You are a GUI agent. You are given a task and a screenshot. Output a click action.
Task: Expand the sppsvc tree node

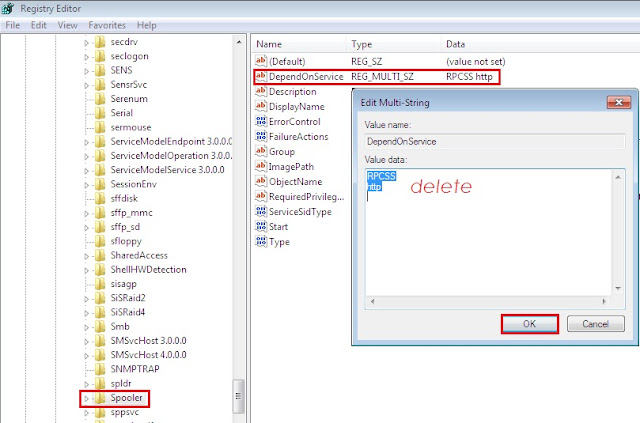point(87,413)
